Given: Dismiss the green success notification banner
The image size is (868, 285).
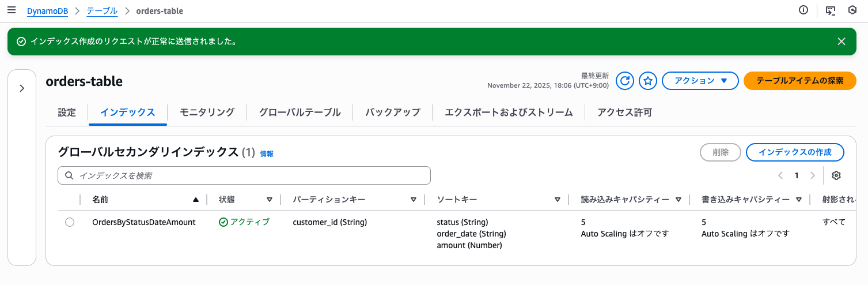Looking at the screenshot, I should coord(842,41).
